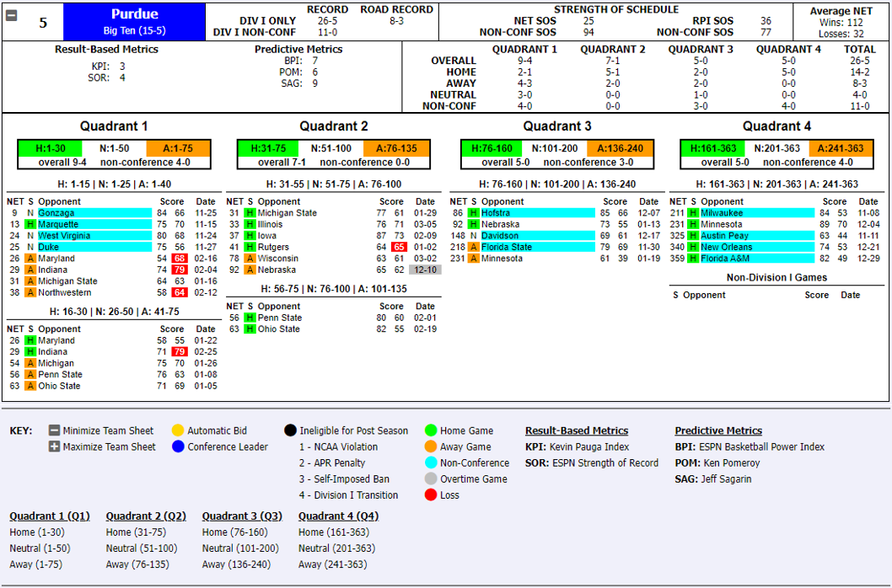Image resolution: width=892 pixels, height=588 pixels.
Task: Select Hofstra in Quadrant 3 list
Action: pyautogui.click(x=538, y=212)
